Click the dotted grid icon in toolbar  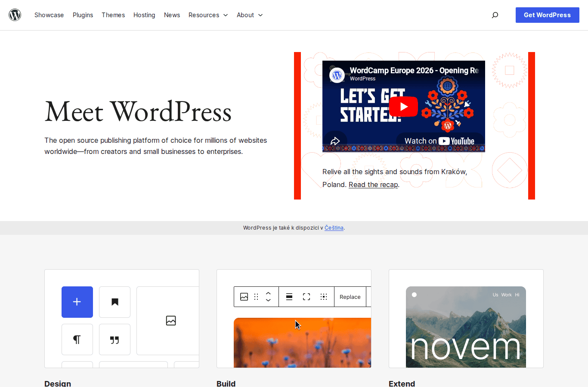[324, 297]
